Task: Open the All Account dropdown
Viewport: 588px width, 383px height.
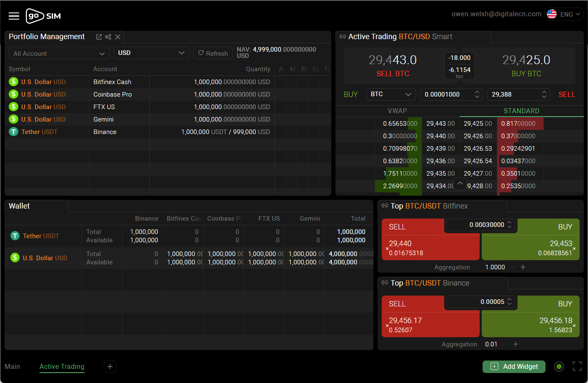Action: (59, 53)
